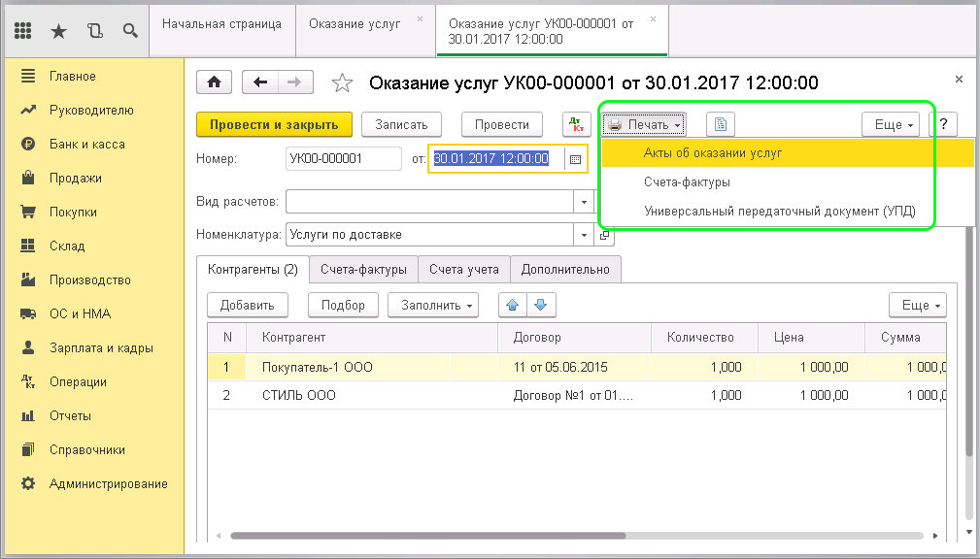
Task: Click the empty Вид расчетов field
Action: click(x=430, y=202)
